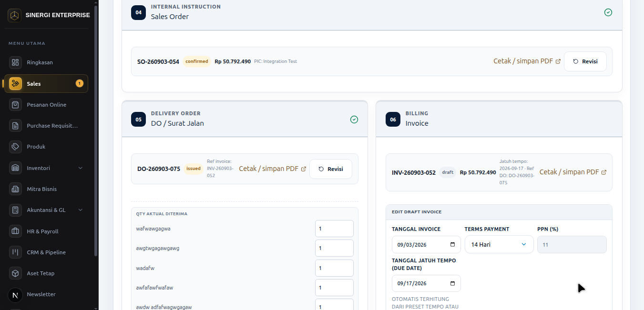644x310 pixels.
Task: Click SO-260903-054 order number
Action: click(x=158, y=61)
